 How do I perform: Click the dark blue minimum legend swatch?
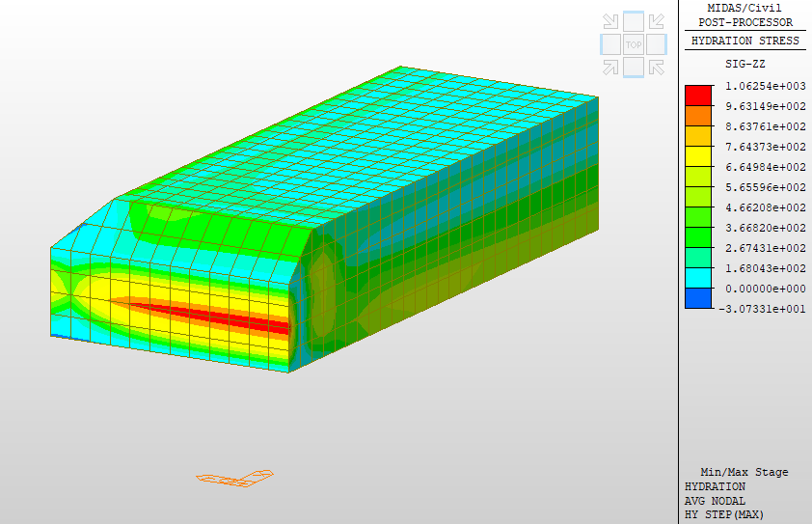coord(698,298)
